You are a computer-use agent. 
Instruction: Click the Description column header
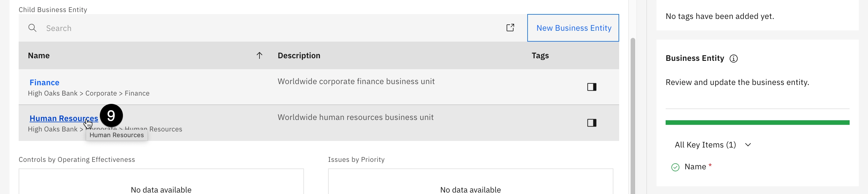[x=299, y=56]
